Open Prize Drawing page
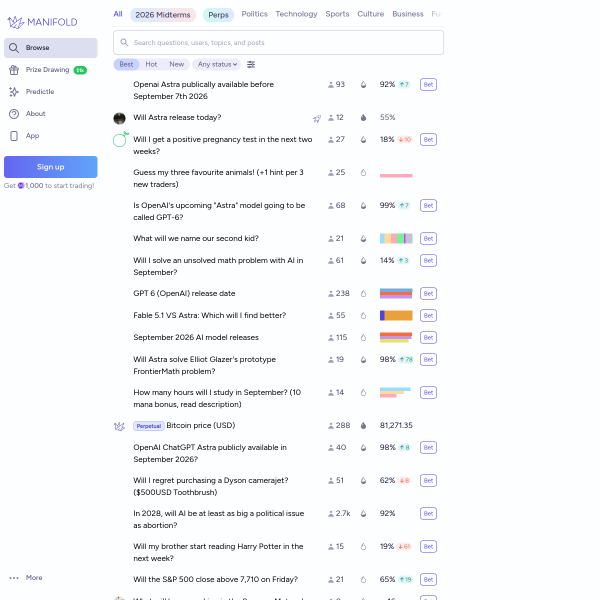Image resolution: width=600 pixels, height=600 pixels. pyautogui.click(x=51, y=70)
